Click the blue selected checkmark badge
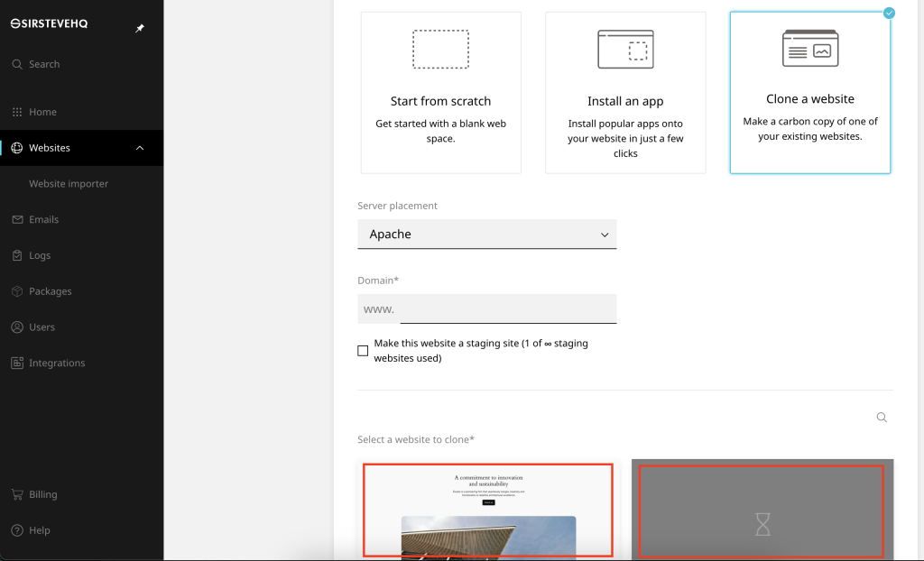 (889, 13)
